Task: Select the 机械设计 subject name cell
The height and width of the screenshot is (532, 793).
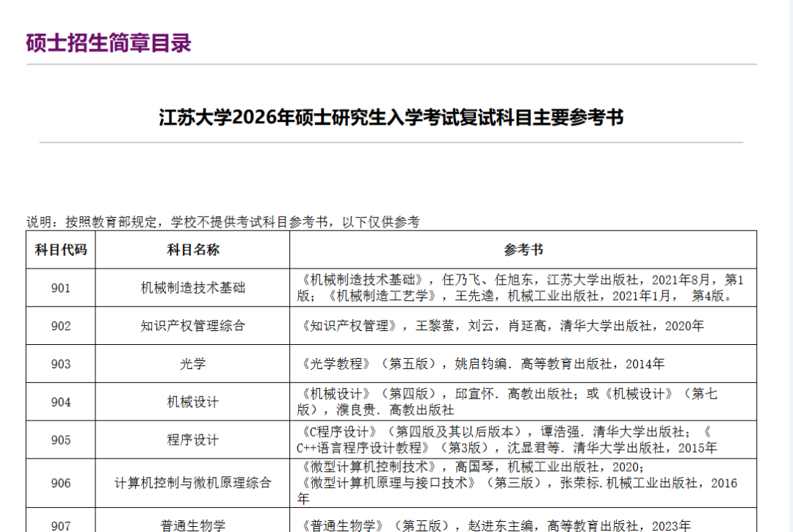Action: tap(192, 402)
